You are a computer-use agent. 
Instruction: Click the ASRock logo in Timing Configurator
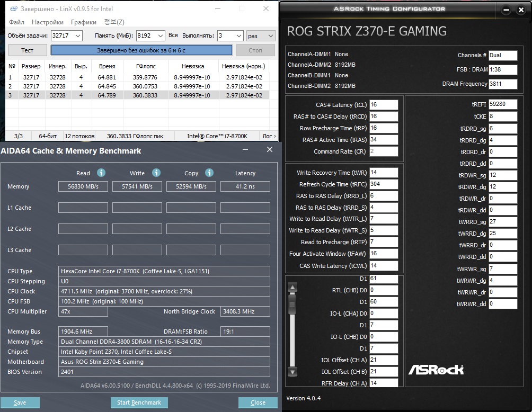pos(436,370)
